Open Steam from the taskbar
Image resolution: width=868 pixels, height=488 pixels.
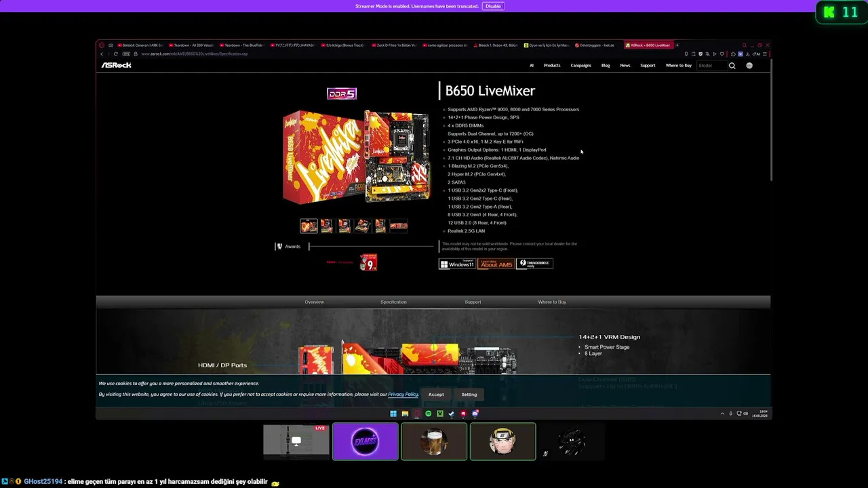pos(452,413)
